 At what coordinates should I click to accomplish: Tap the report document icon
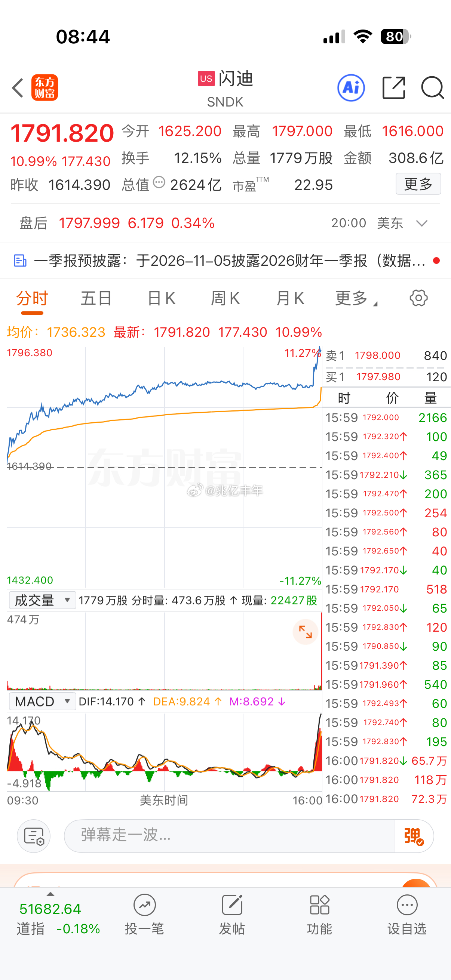20,261
